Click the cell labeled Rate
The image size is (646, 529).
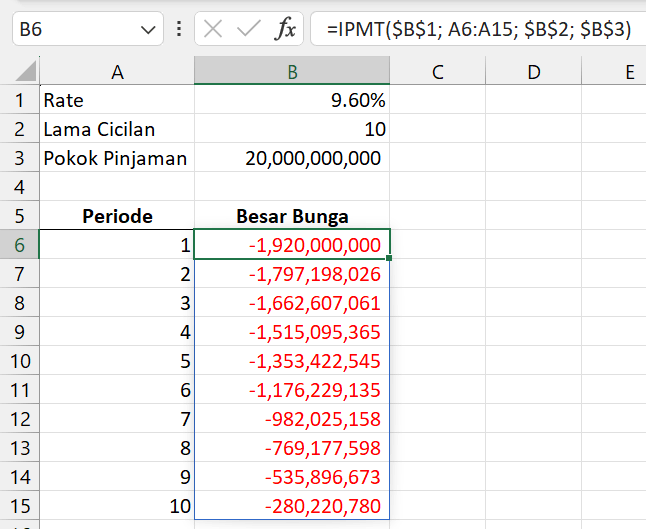tap(117, 100)
